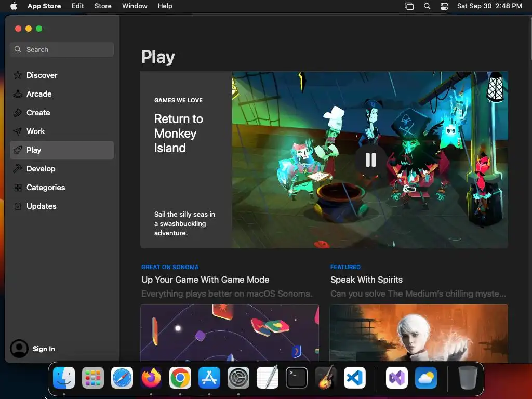The height and width of the screenshot is (399, 532).
Task: Open the Categories grid icon
Action: pyautogui.click(x=18, y=188)
